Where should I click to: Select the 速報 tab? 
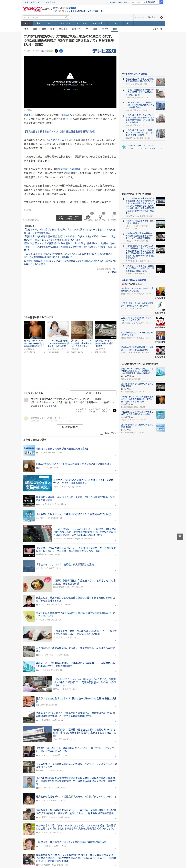coord(38,24)
